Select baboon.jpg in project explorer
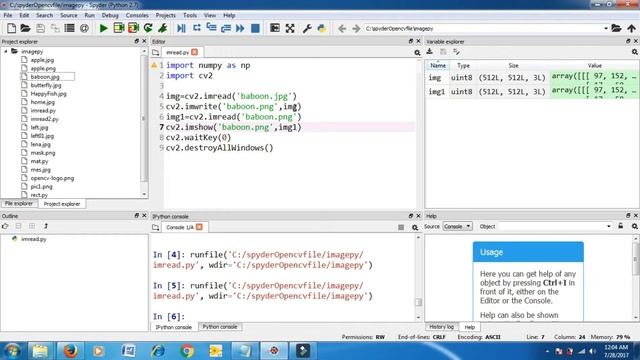 (x=45, y=77)
